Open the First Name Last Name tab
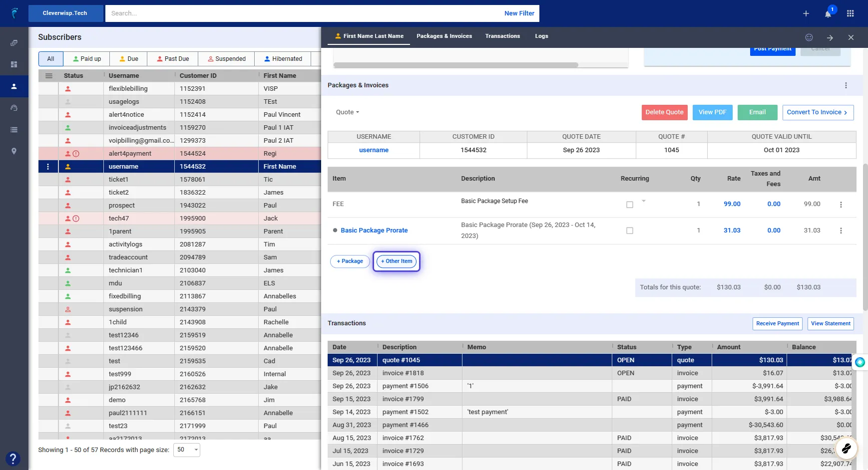868x470 pixels. coord(369,36)
